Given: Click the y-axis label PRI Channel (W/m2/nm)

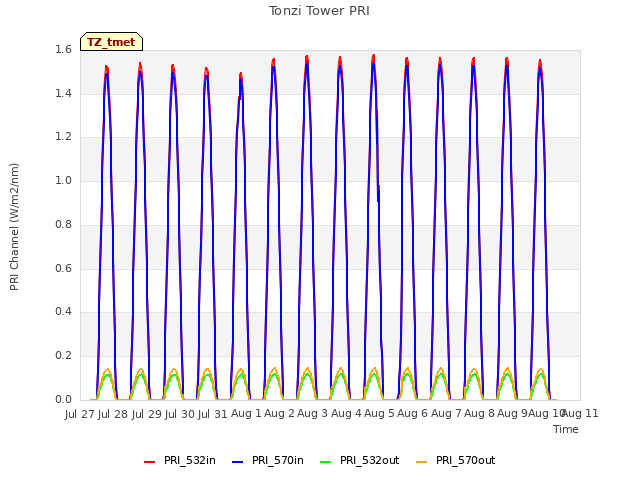Looking at the screenshot, I should pos(14,227).
